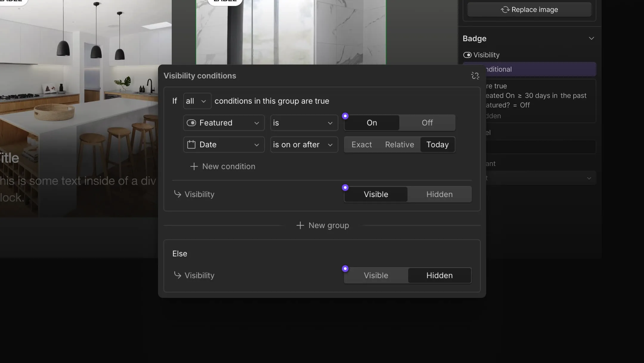
Task: Click the toggle icon beside Featured condition
Action: [x=191, y=123]
